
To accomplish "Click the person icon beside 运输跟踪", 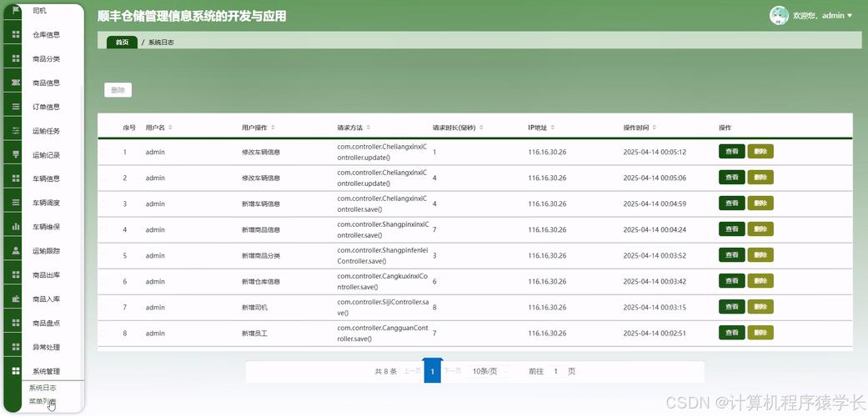I will tap(16, 251).
